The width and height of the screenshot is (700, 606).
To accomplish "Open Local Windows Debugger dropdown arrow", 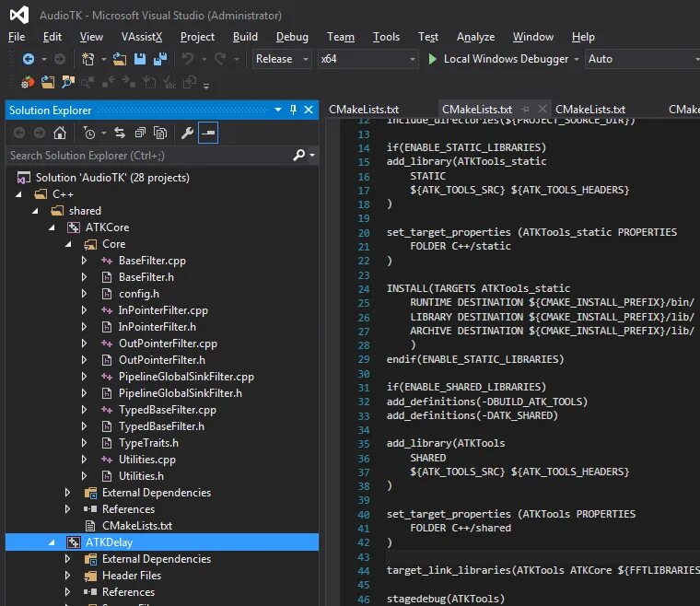I will pyautogui.click(x=577, y=59).
